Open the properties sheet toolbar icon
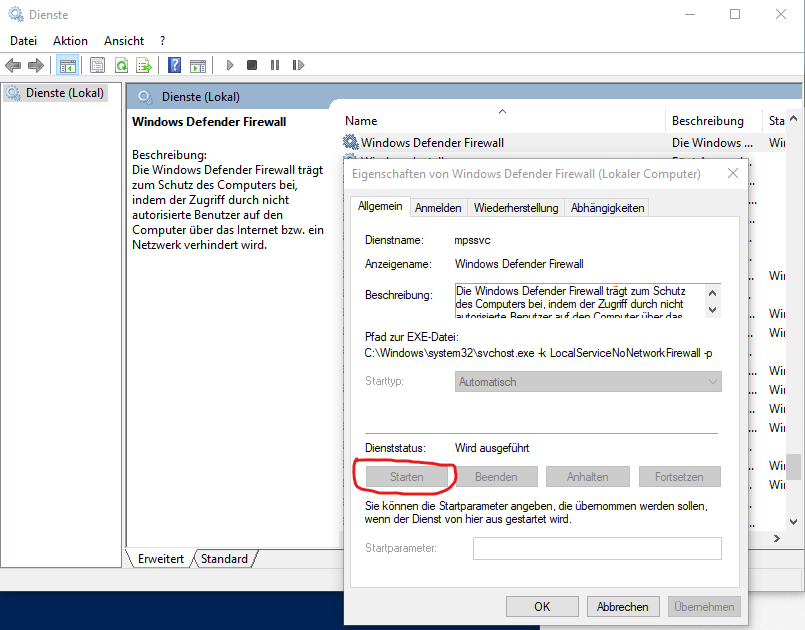The image size is (805, 630). click(97, 65)
